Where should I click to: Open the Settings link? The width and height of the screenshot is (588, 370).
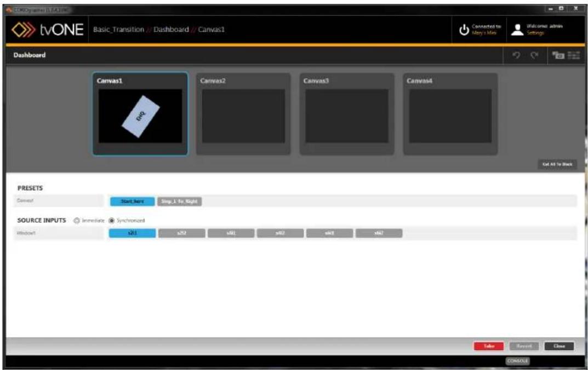[x=535, y=33]
